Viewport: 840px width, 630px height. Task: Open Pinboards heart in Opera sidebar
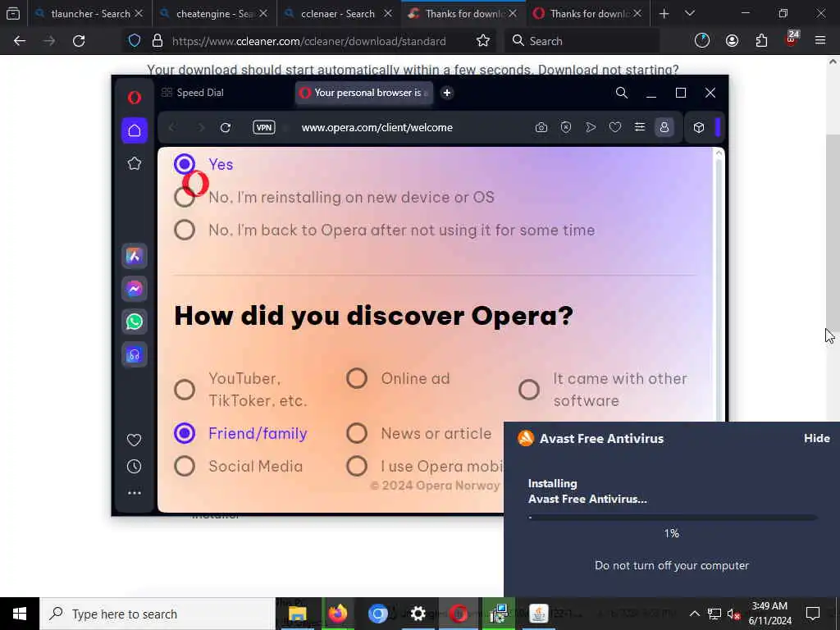click(x=135, y=440)
